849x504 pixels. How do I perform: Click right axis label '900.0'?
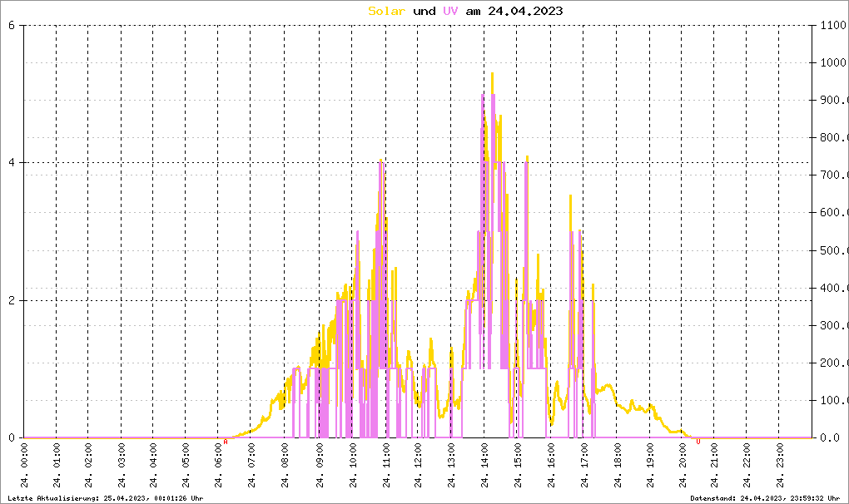click(x=834, y=100)
